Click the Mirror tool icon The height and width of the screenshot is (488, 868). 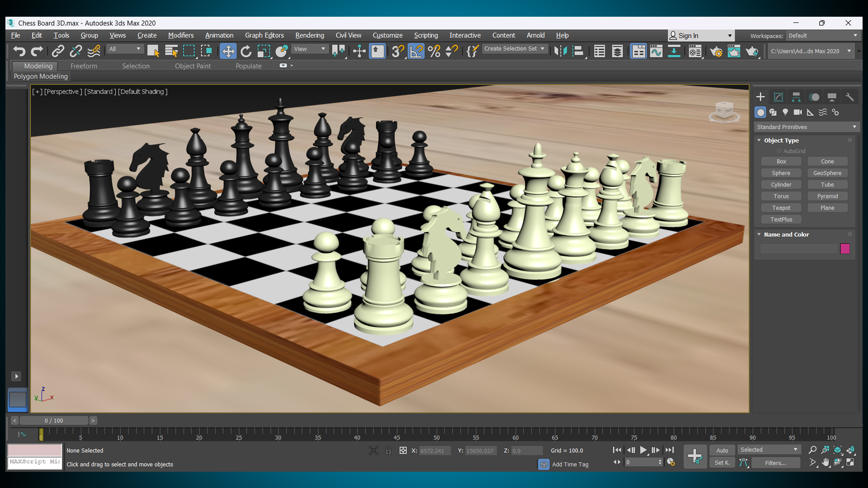point(561,51)
